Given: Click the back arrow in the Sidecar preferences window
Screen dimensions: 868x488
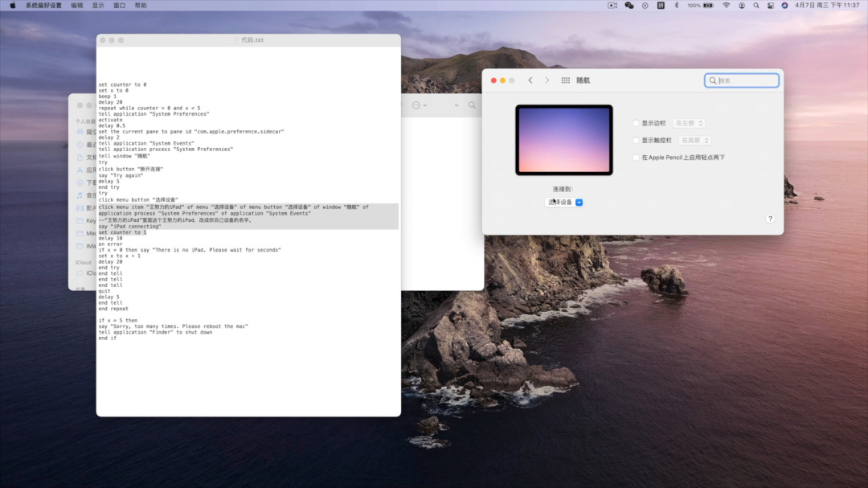Looking at the screenshot, I should [530, 80].
